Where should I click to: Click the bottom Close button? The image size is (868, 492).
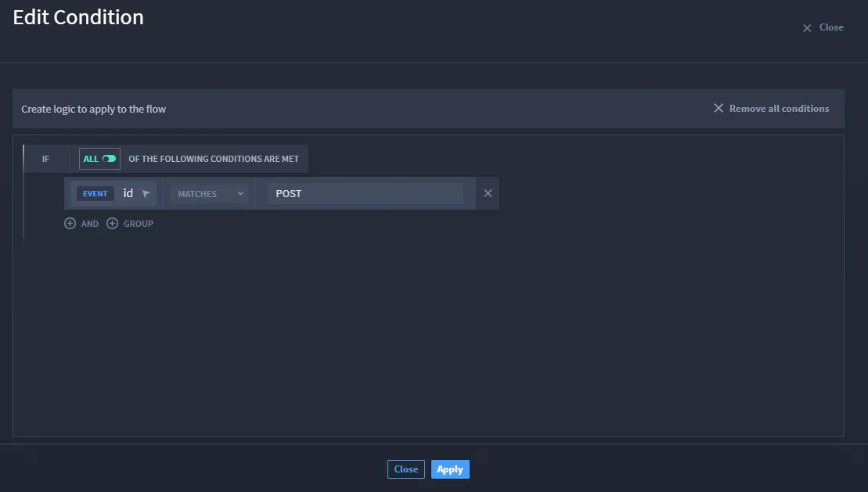(405, 469)
